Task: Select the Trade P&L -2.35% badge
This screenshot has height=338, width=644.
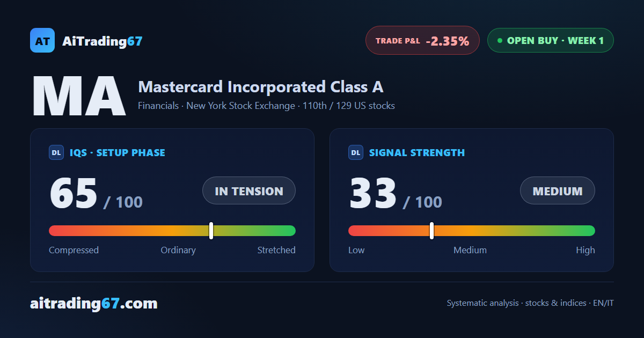Action: tap(422, 40)
